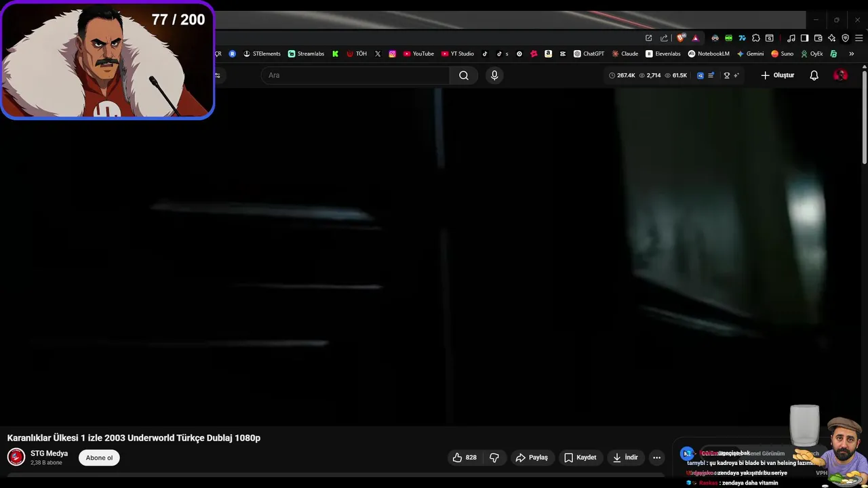The image size is (868, 488).
Task: Open the Gemini bookmark
Action: pos(751,54)
